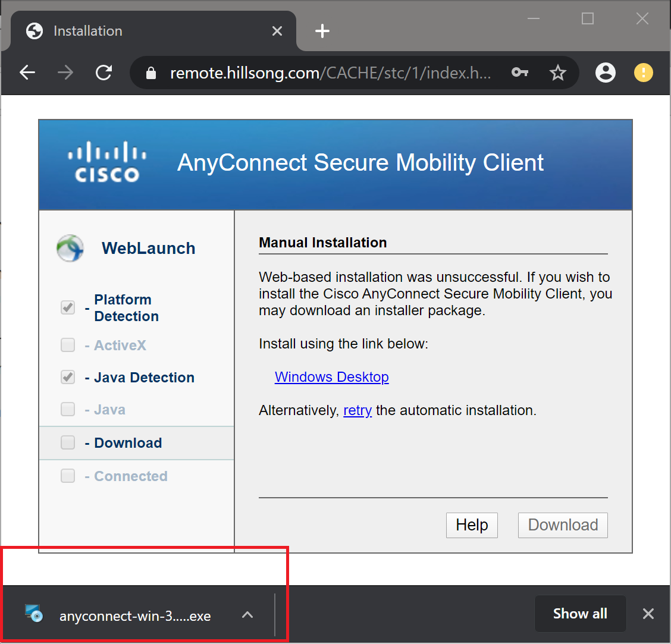Viewport: 671px width, 644px height.
Task: Click the Java Detection label
Action: pos(144,378)
